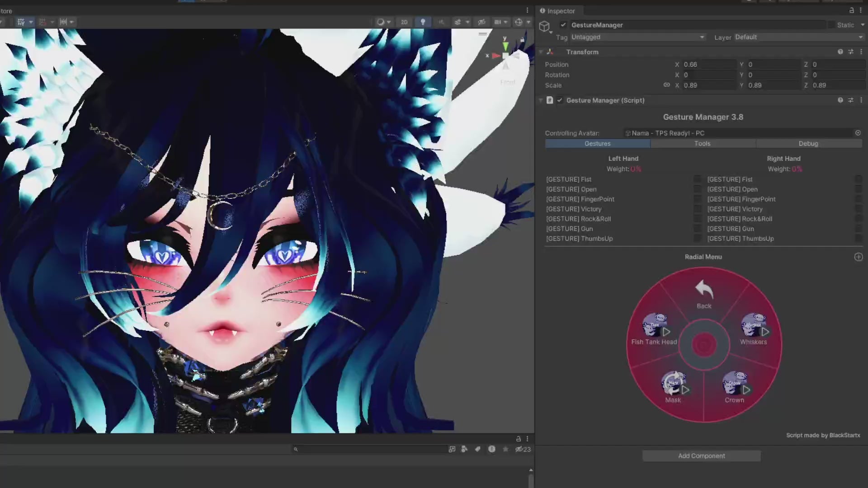868x488 pixels.
Task: Open Crown radial submenu
Action: coord(735,387)
